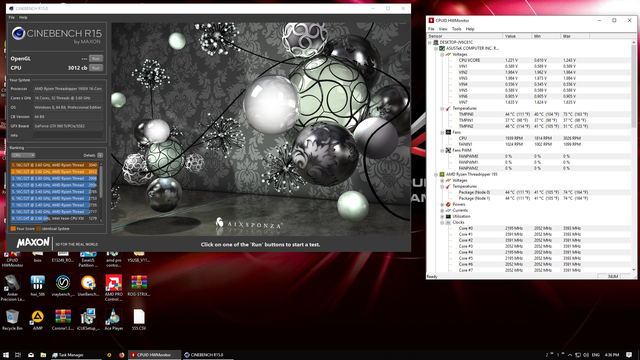The width and height of the screenshot is (640, 360).
Task: Open AMD PRO Control desktop shortcut
Action: point(113,288)
